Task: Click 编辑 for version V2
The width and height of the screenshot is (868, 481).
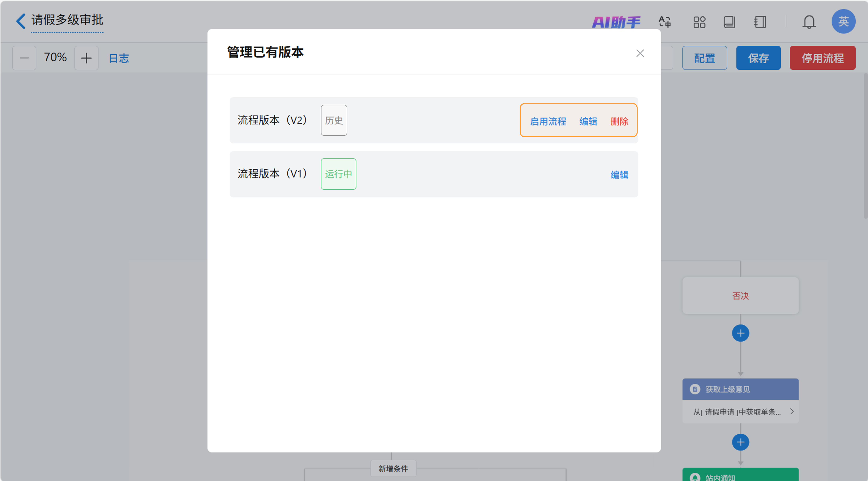Action: 588,121
